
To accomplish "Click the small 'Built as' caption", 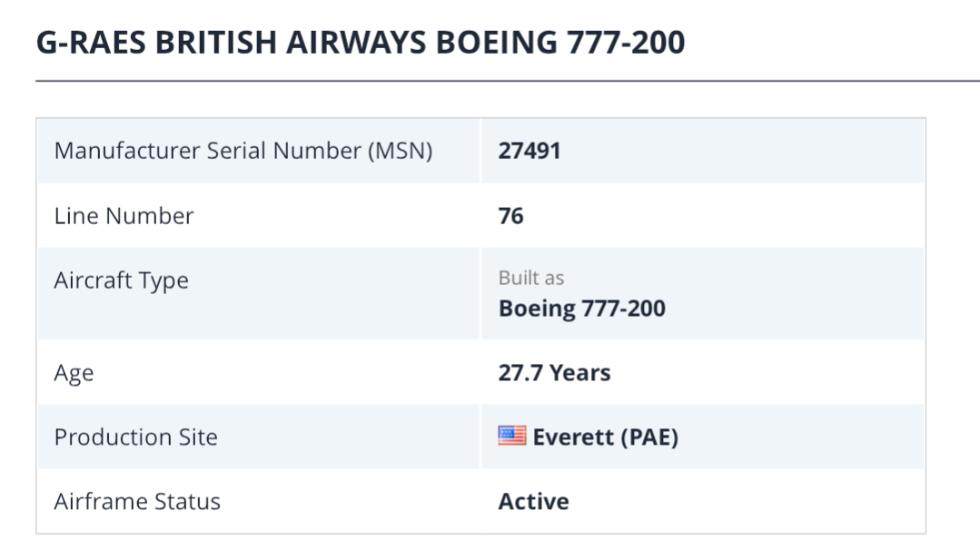I will click(x=531, y=278).
